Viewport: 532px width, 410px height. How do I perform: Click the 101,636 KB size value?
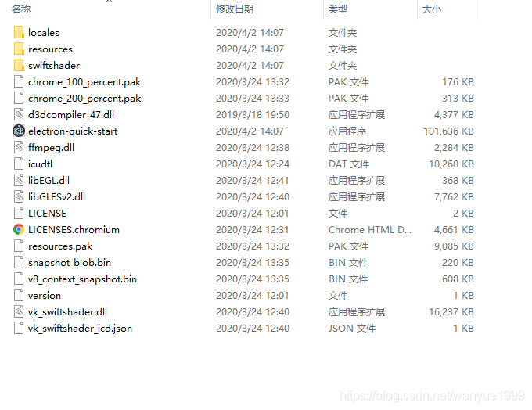coord(448,131)
